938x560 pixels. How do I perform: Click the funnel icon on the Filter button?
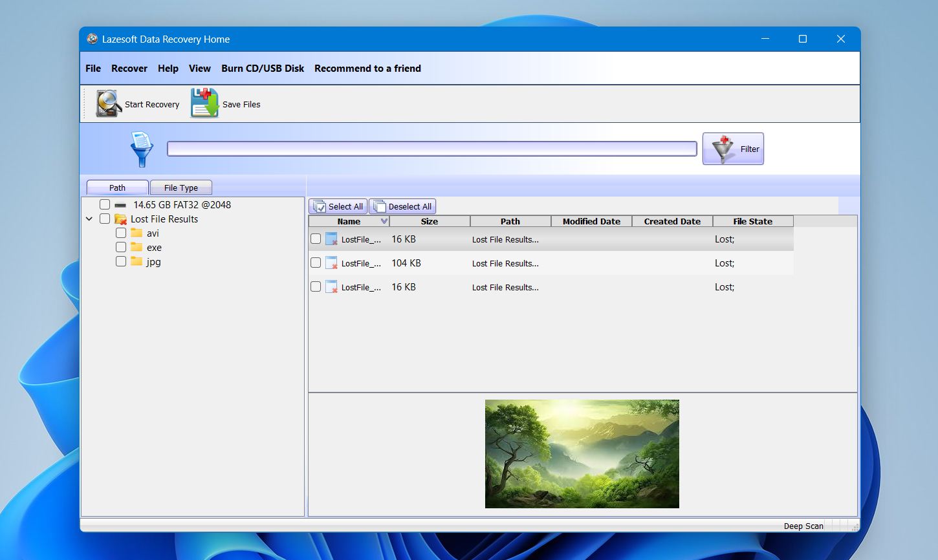(723, 149)
